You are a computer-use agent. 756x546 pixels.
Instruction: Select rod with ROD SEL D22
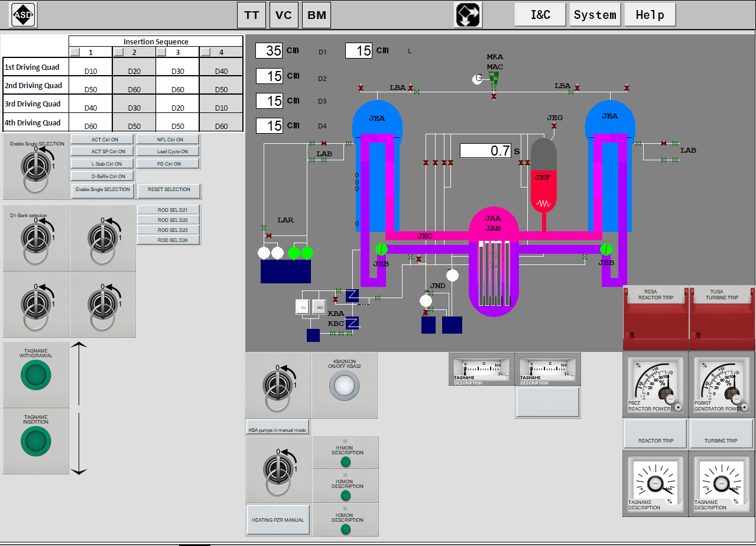click(x=170, y=220)
